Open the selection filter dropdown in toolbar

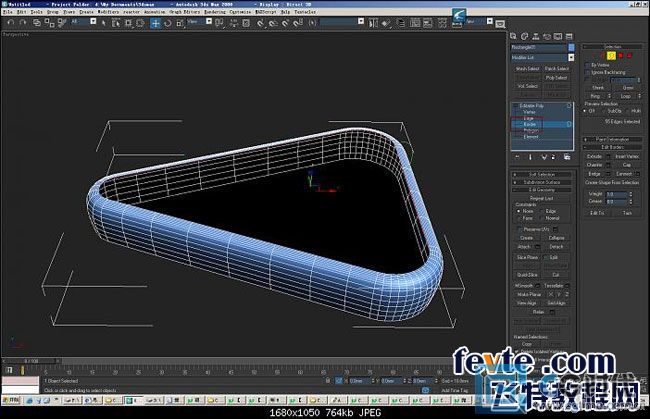click(x=93, y=22)
